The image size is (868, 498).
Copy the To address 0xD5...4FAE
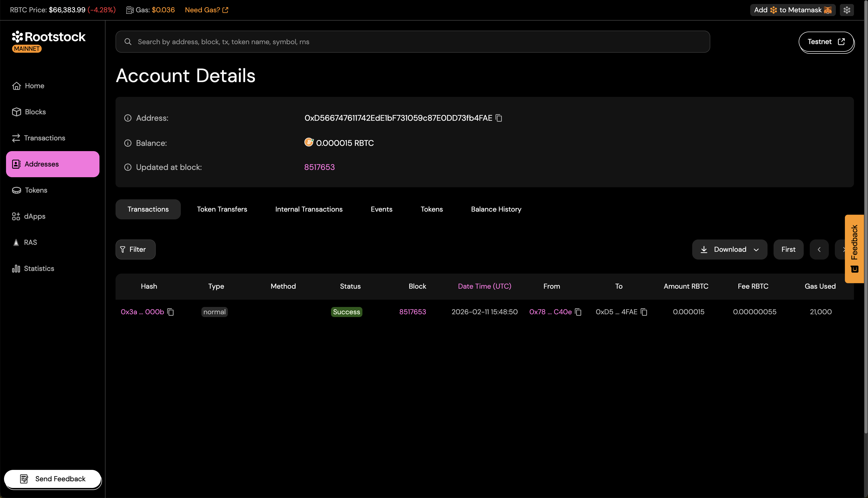pos(644,312)
